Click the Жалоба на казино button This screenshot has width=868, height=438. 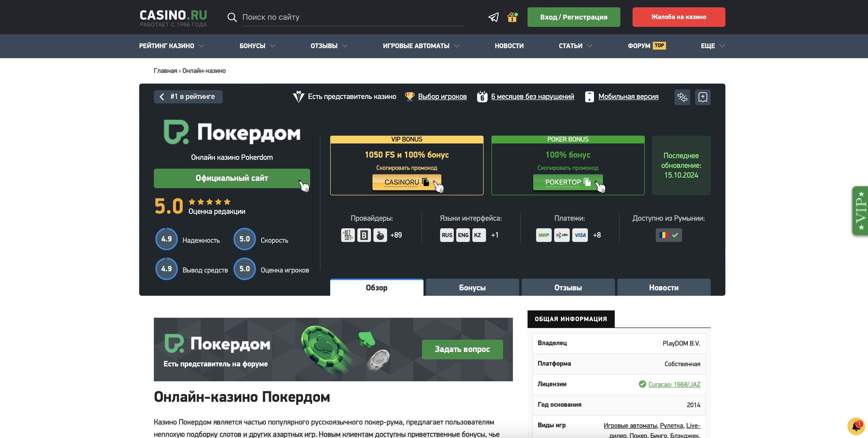pyautogui.click(x=679, y=17)
